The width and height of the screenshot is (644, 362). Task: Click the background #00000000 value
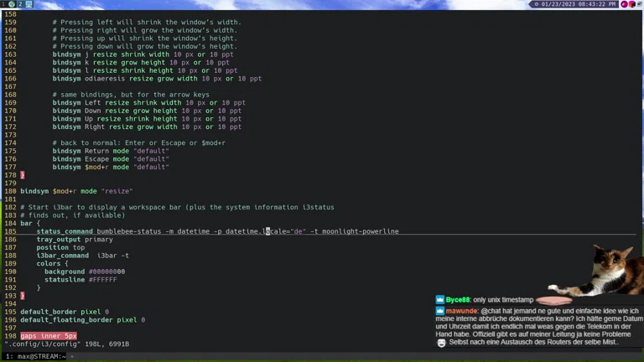106,271
